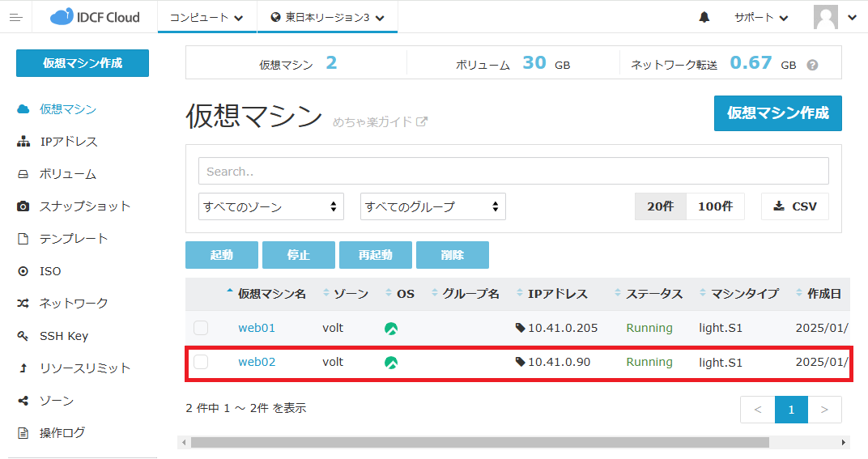Expand the すべてのグループ dropdown
This screenshot has height=459, width=868.
click(433, 206)
